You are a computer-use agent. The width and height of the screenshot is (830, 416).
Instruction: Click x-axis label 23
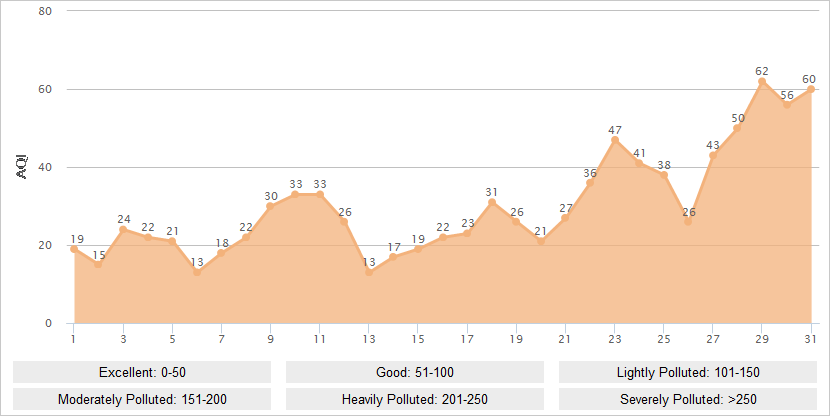tap(615, 339)
